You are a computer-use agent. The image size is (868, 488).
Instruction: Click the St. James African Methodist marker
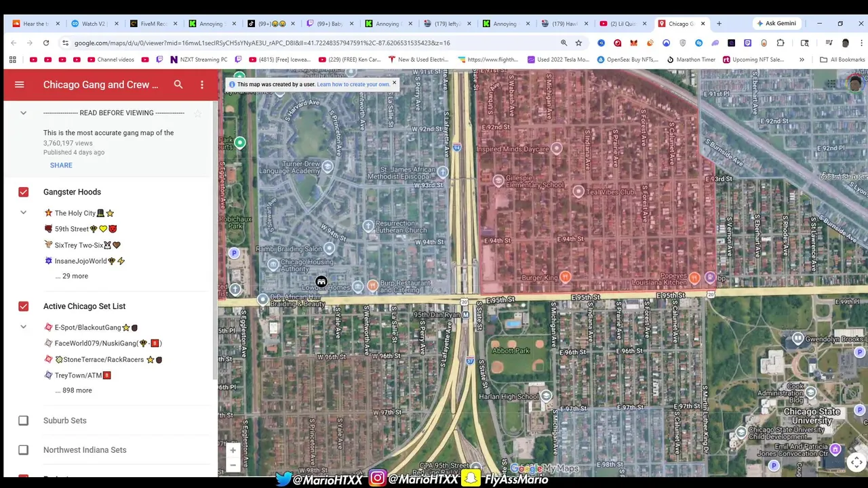[x=443, y=172]
